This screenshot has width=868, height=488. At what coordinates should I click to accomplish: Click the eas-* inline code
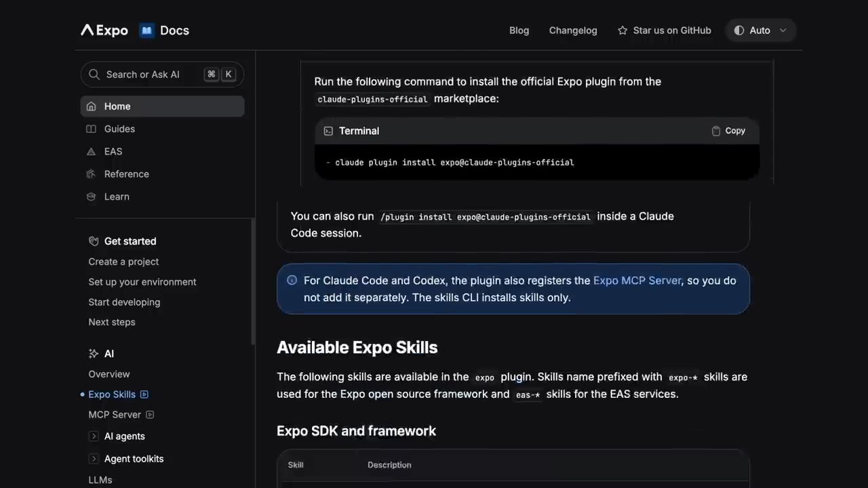tap(528, 394)
